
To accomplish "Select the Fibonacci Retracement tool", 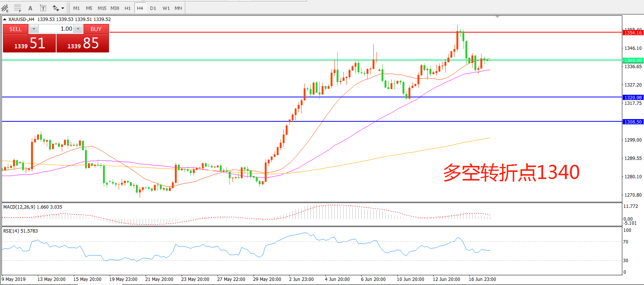I will 18,8.
